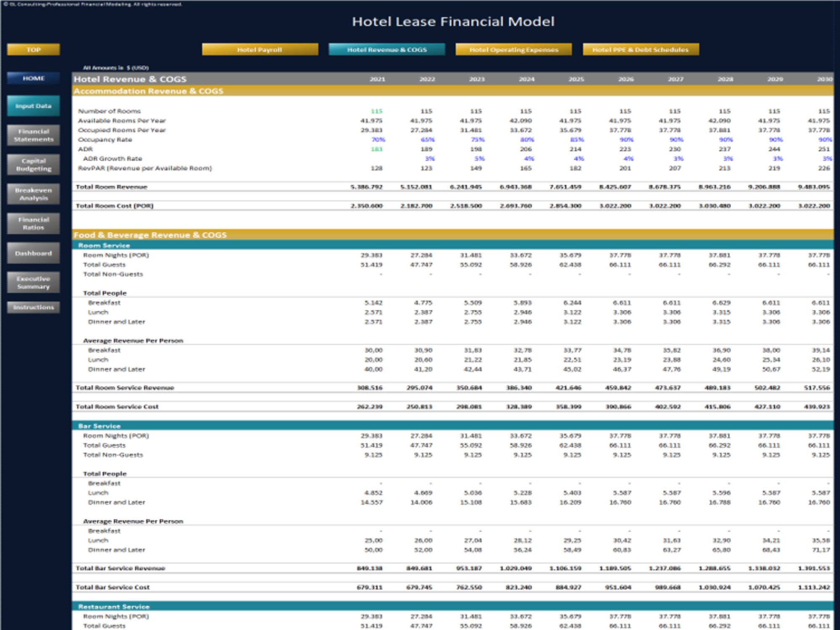Open the Hotel Payroll section
This screenshot has height=630, width=840.
click(x=260, y=49)
